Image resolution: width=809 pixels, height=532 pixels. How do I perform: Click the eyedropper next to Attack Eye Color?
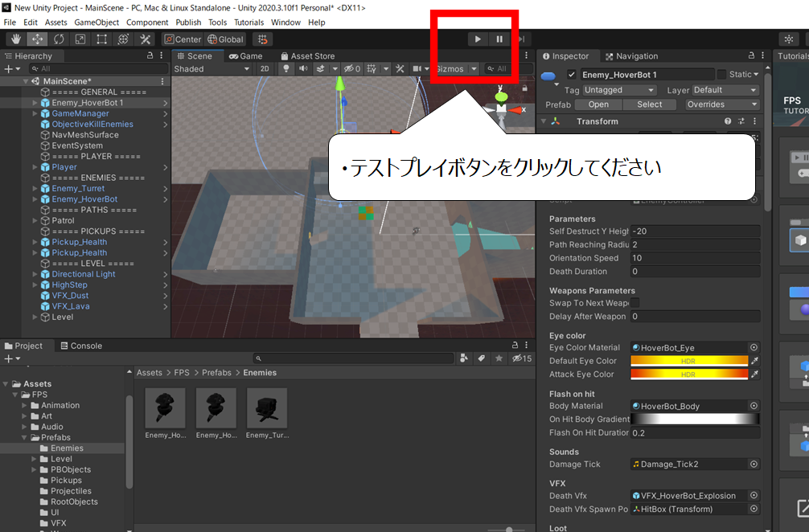pyautogui.click(x=755, y=374)
